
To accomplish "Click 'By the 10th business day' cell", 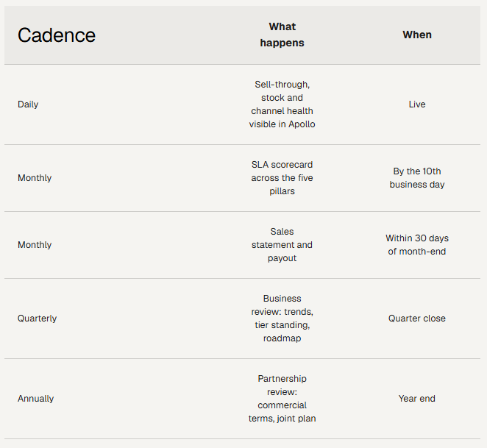I will coord(417,178).
